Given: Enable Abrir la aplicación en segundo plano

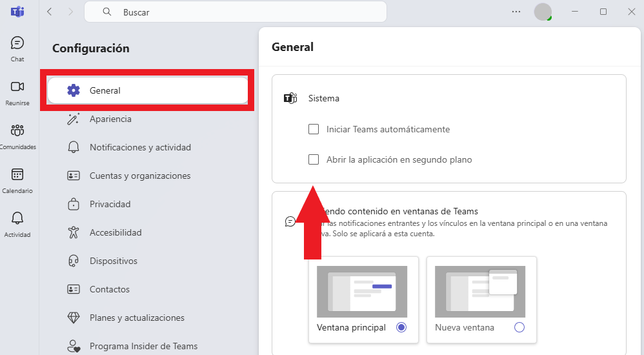Looking at the screenshot, I should tap(314, 159).
